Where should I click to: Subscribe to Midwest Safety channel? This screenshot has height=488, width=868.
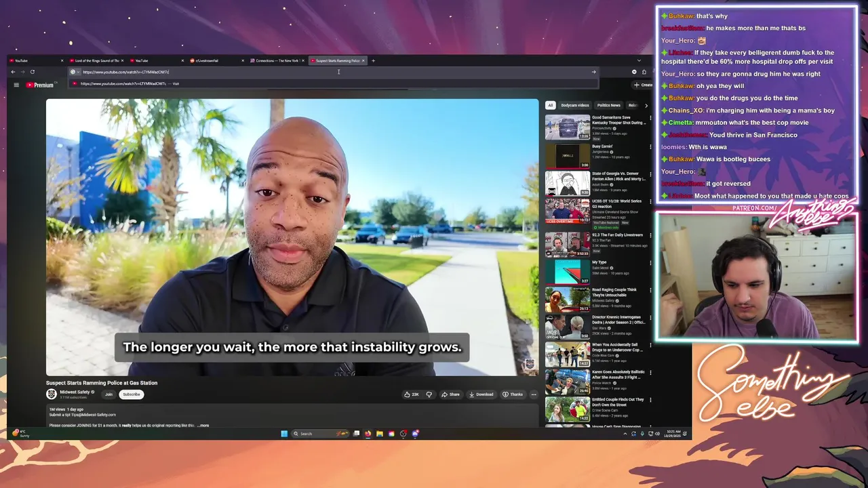(132, 394)
